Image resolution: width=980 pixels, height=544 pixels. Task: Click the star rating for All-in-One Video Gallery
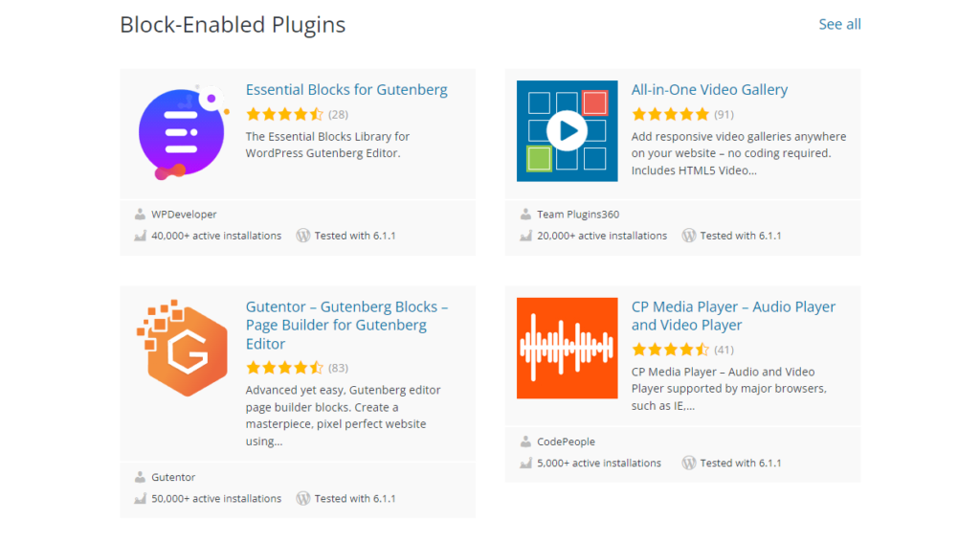tap(670, 114)
